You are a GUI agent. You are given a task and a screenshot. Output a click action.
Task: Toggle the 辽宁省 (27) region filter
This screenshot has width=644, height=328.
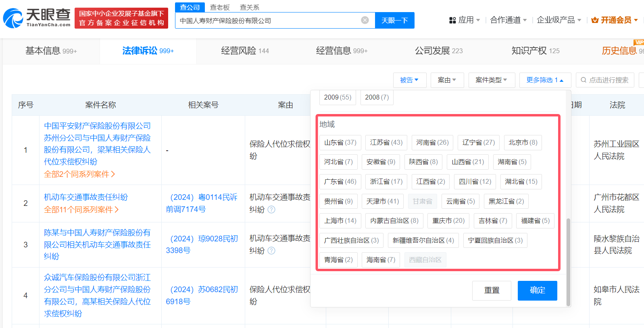479,142
